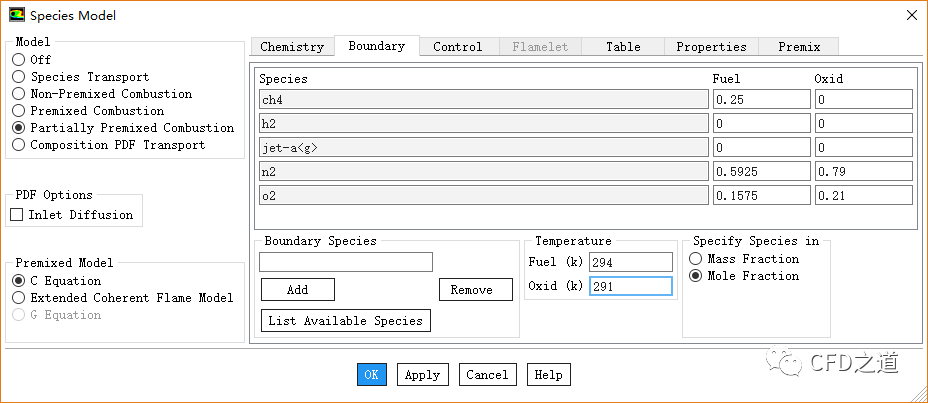Confirm the dialog with OK

pos(371,375)
